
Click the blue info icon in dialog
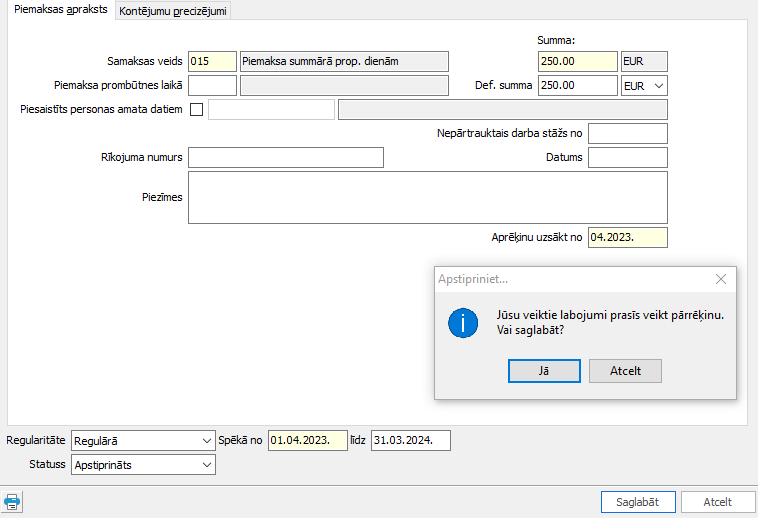tap(463, 323)
